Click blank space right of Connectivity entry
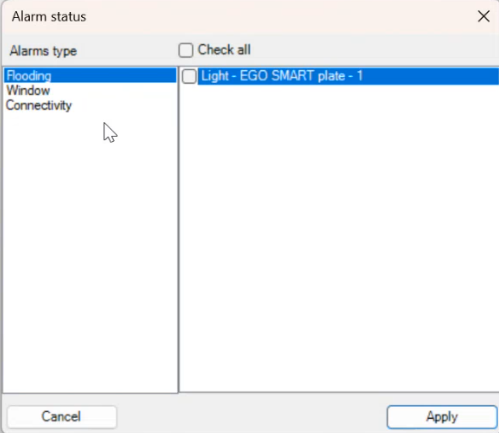 coord(124,105)
